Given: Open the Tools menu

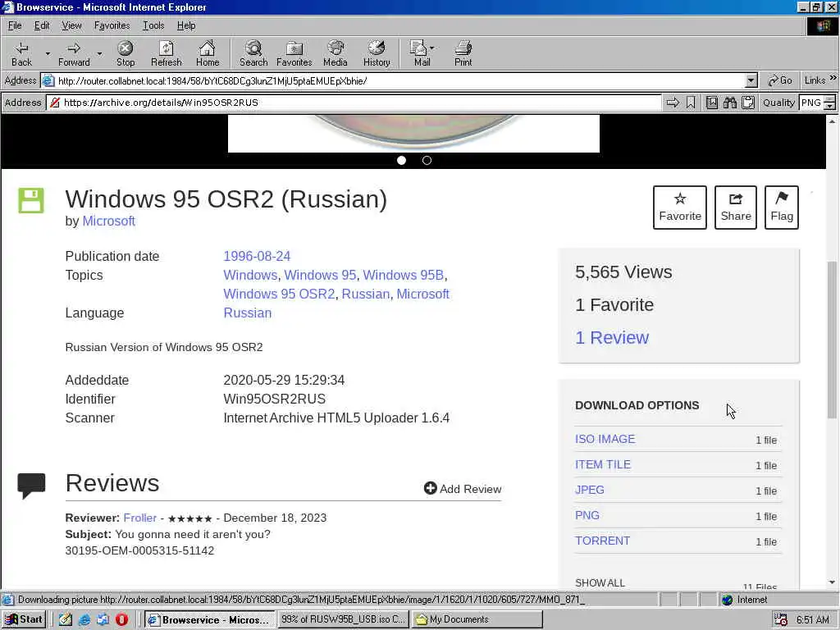Looking at the screenshot, I should coord(153,25).
